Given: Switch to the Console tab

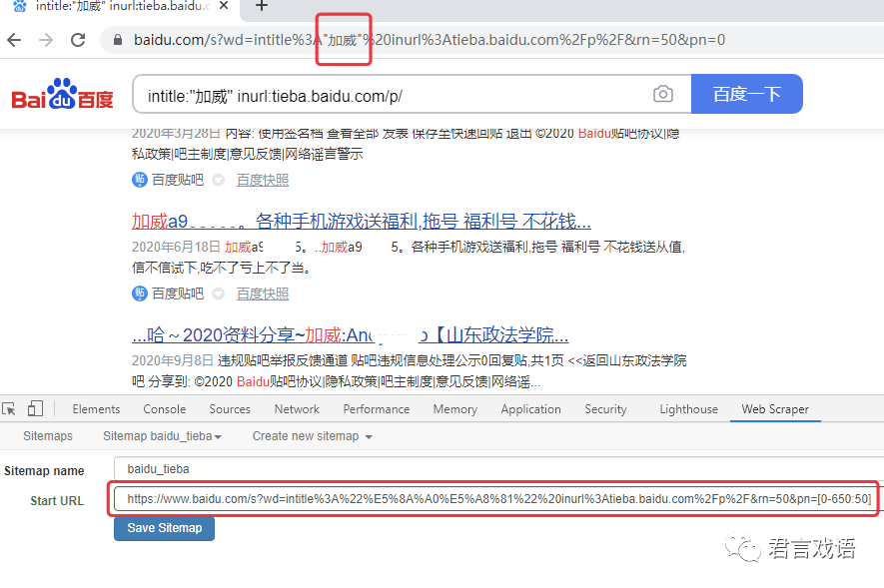Looking at the screenshot, I should [164, 409].
